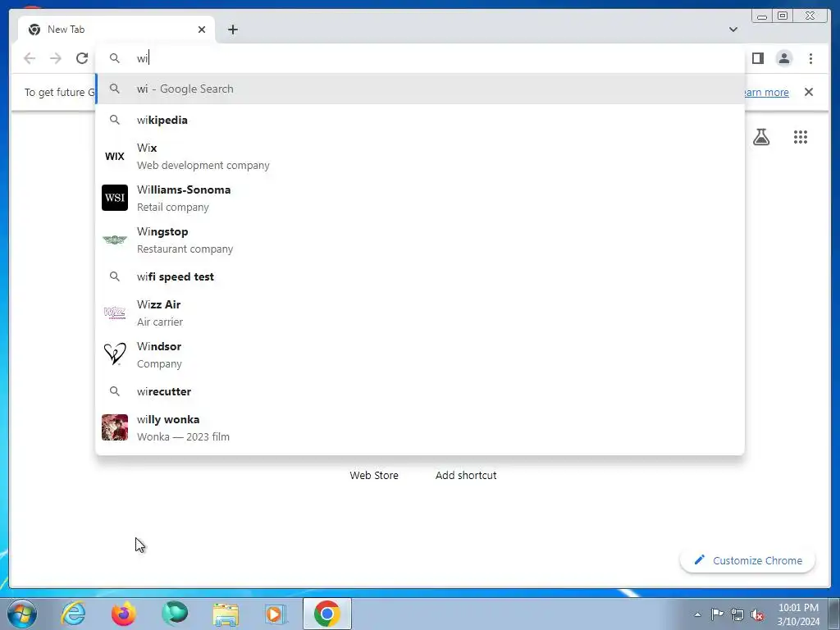The height and width of the screenshot is (630, 840).
Task: Choose the Wingstop restaurant suggestion
Action: coord(420,240)
